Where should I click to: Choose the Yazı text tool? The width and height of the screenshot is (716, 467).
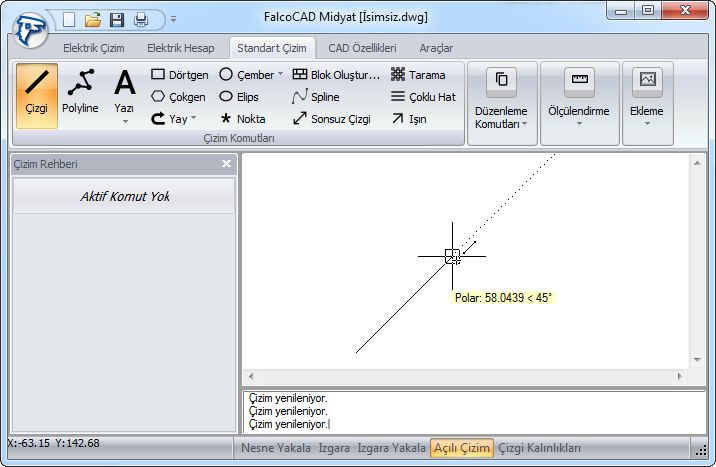[124, 91]
